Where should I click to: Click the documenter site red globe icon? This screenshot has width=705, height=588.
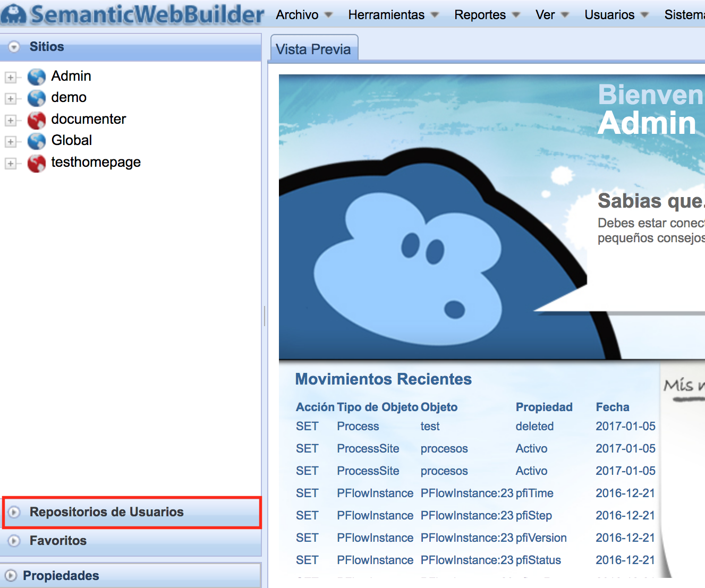37,120
